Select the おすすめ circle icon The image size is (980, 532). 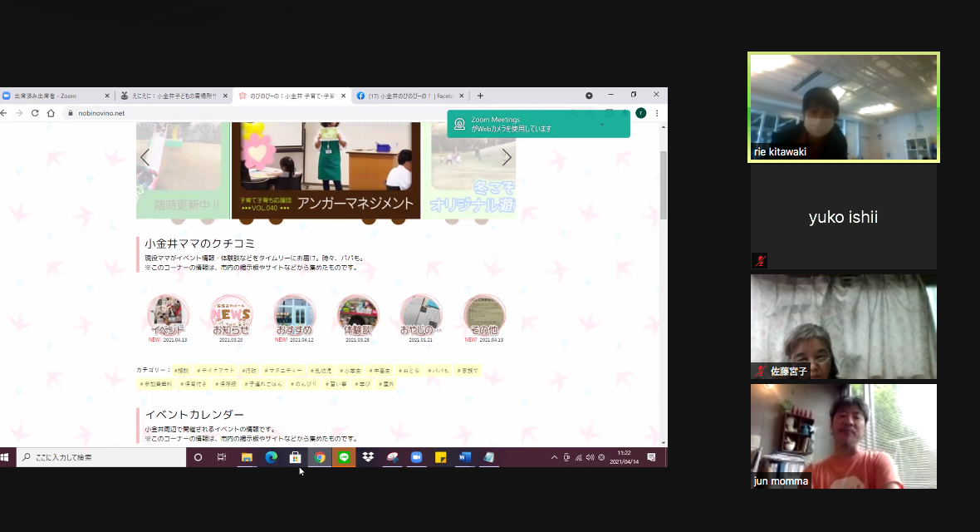pyautogui.click(x=295, y=315)
